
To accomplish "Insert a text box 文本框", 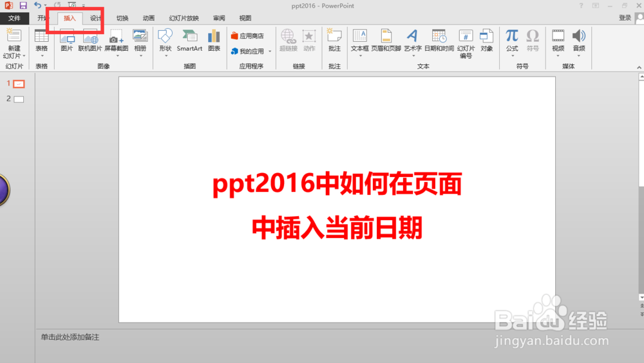I will (359, 42).
